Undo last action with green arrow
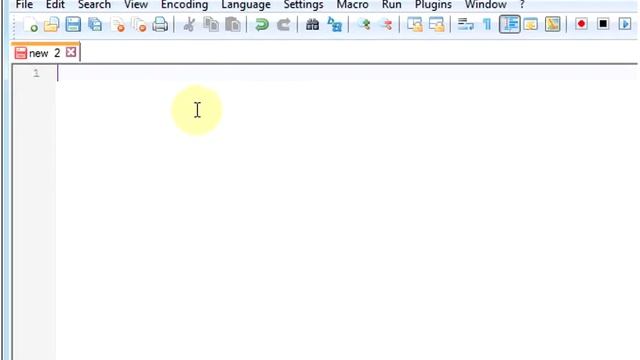 pos(261,24)
